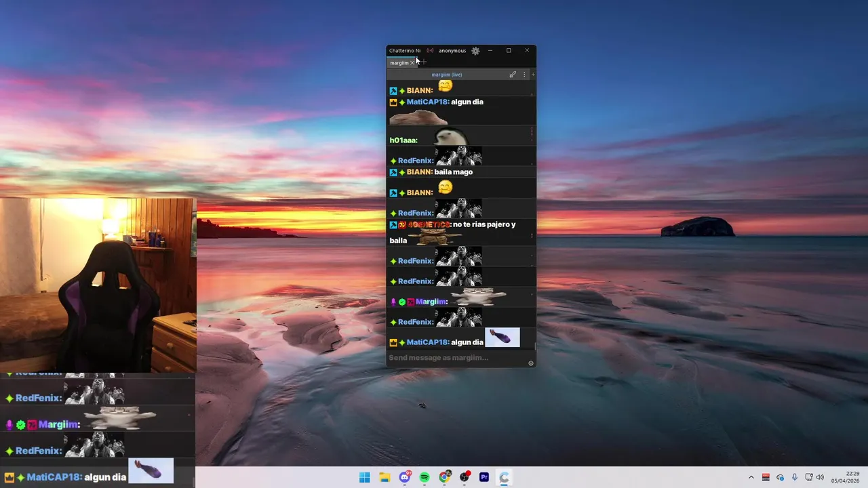The image size is (868, 488).
Task: Click 4GENETICS moderator sword badge
Action: [393, 224]
